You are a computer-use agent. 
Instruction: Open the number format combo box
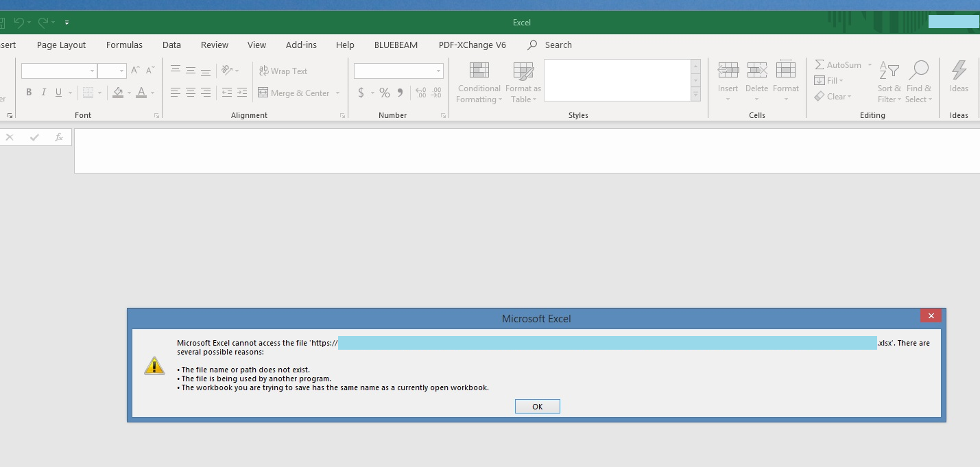pos(398,71)
